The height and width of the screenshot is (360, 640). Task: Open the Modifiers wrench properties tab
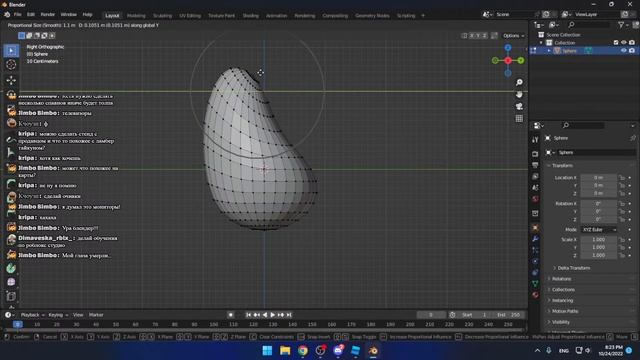535,239
